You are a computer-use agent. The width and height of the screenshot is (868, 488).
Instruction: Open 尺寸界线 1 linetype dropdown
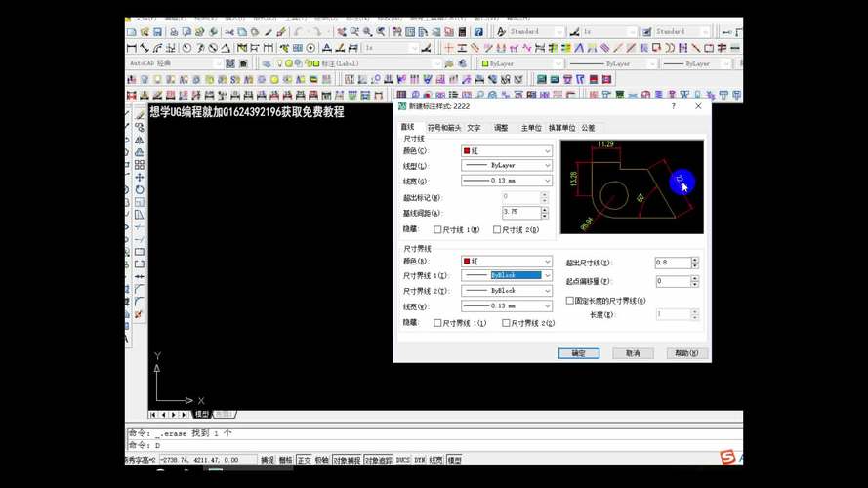(507, 275)
